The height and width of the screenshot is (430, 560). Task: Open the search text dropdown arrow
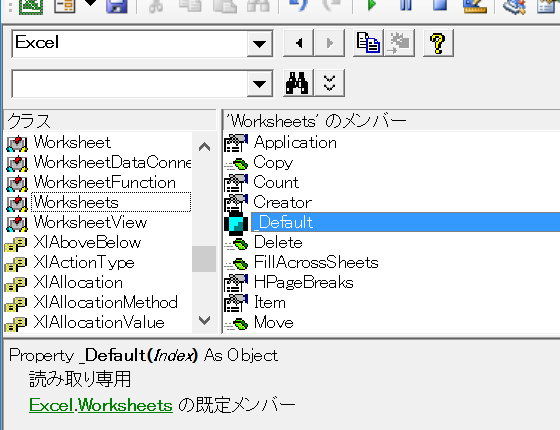coord(260,84)
